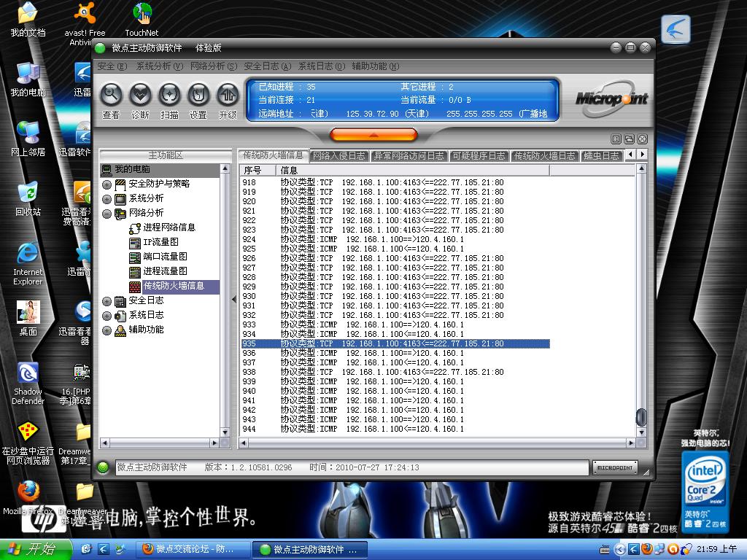Click the 序号 column header
Image resolution: width=747 pixels, height=560 pixels.
pos(258,170)
